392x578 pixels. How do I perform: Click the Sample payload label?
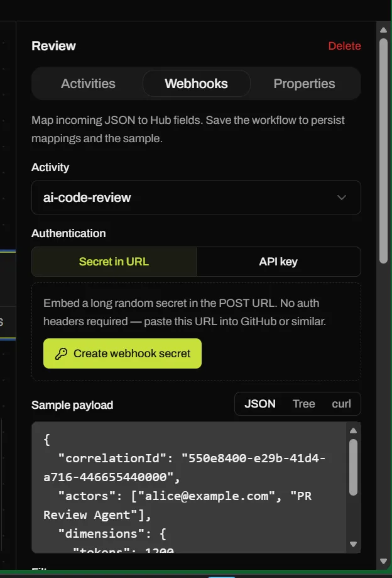72,405
